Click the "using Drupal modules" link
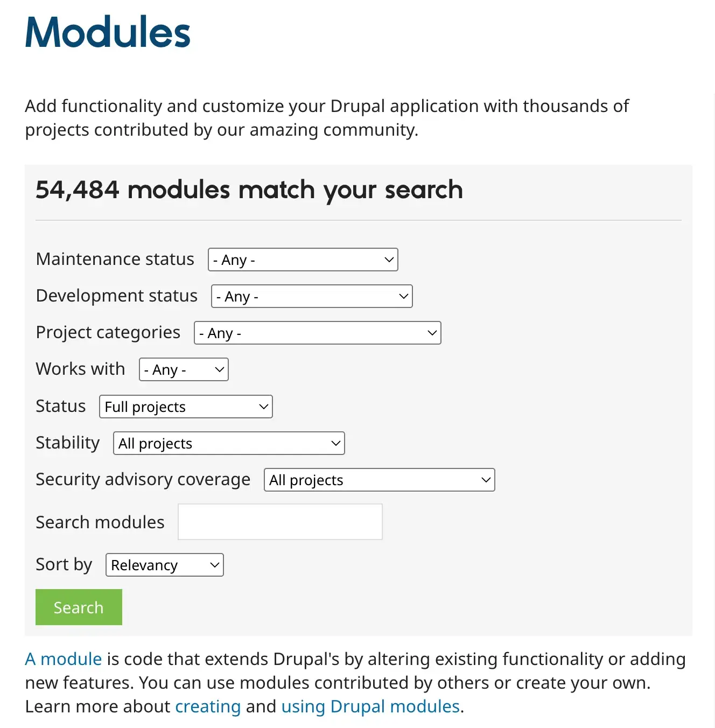Viewport: 715px width, 728px height. pyautogui.click(x=370, y=706)
